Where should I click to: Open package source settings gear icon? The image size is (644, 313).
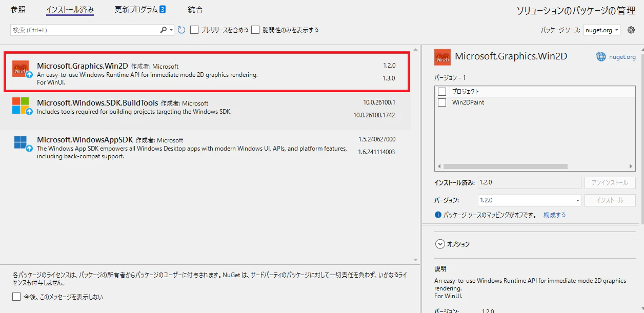[x=631, y=30]
